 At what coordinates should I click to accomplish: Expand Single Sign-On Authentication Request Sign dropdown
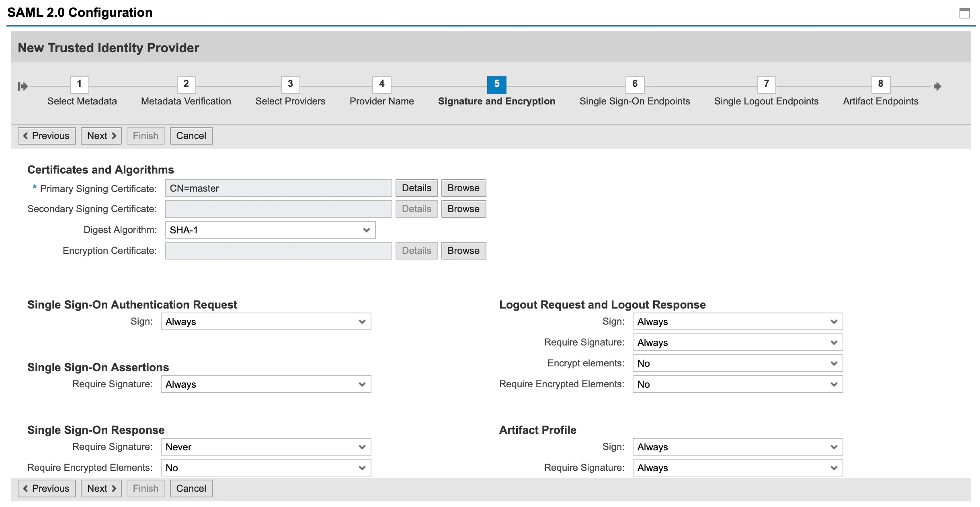pos(266,321)
